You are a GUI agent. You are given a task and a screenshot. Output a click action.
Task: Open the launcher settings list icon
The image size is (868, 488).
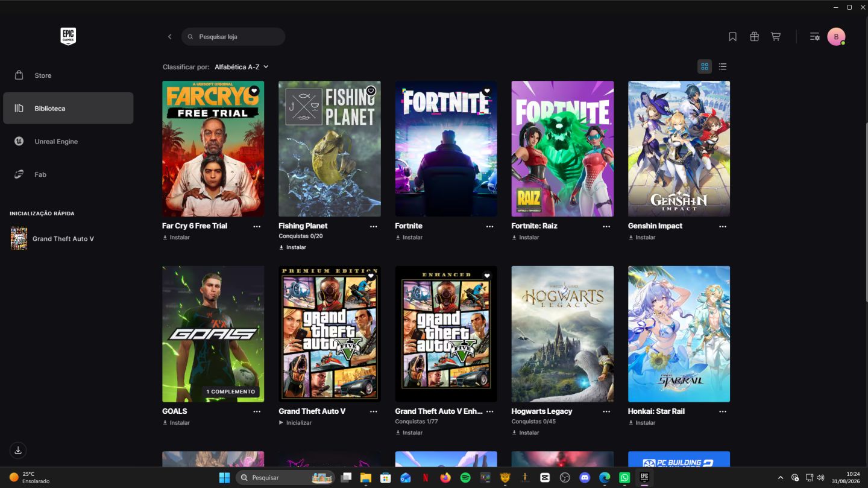point(814,37)
